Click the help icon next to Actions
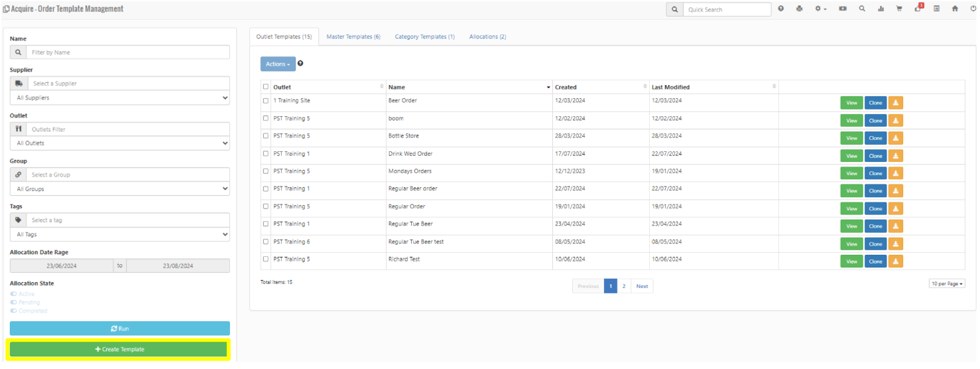The width and height of the screenshot is (980, 369). tap(300, 64)
